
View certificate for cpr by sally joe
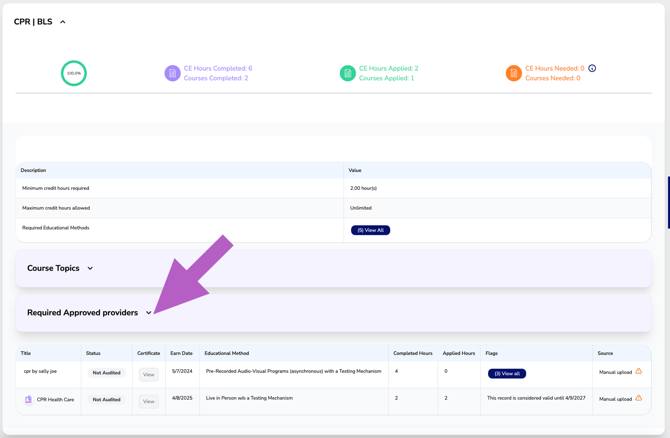pyautogui.click(x=148, y=374)
